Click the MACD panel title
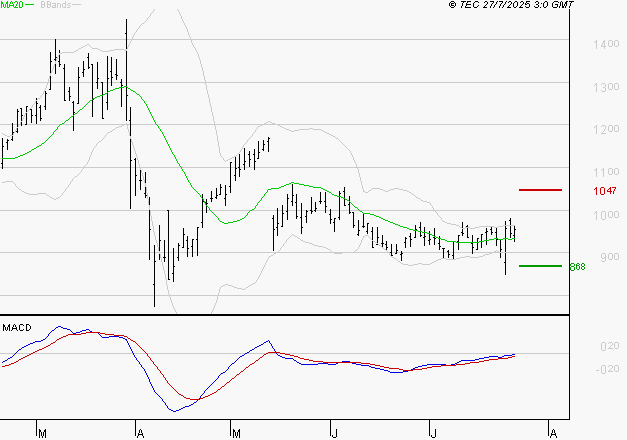The width and height of the screenshot is (627, 440). [17, 328]
